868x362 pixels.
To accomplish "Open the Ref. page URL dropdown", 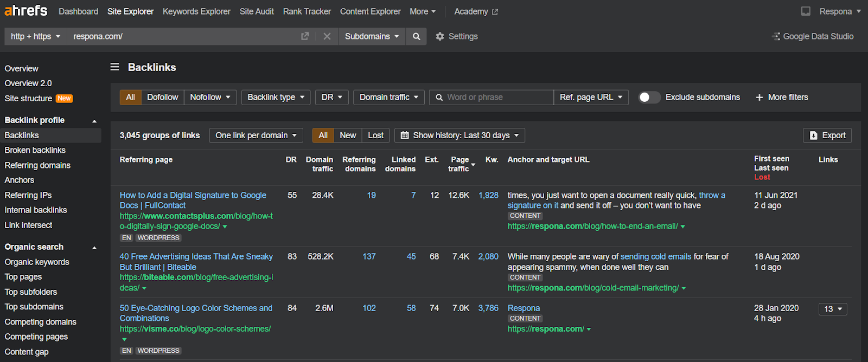I will click(x=591, y=98).
